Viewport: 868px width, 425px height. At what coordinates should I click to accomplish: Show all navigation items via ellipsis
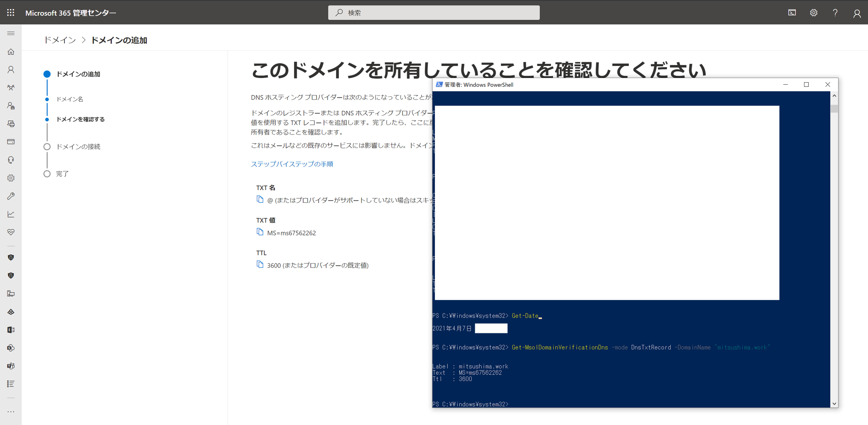[11, 412]
